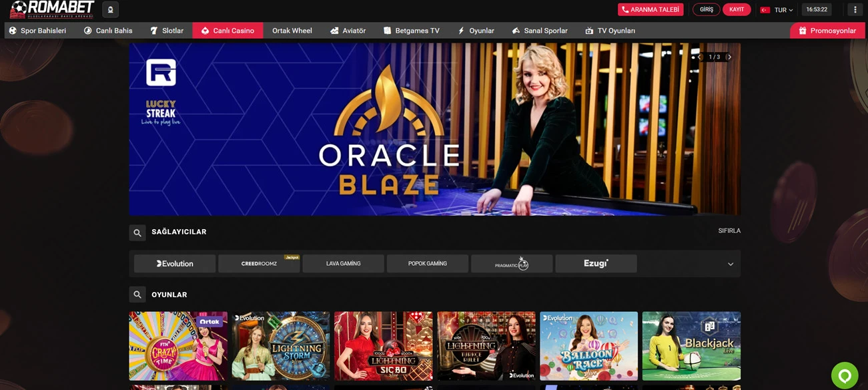Image resolution: width=868 pixels, height=390 pixels.
Task: Go to the previous banner slide arrow
Action: 701,57
